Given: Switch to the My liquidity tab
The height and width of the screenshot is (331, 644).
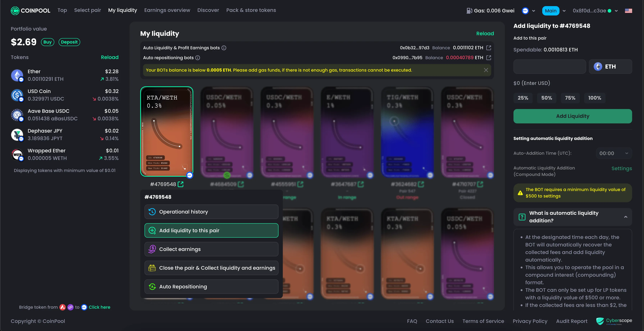Looking at the screenshot, I should point(122,10).
